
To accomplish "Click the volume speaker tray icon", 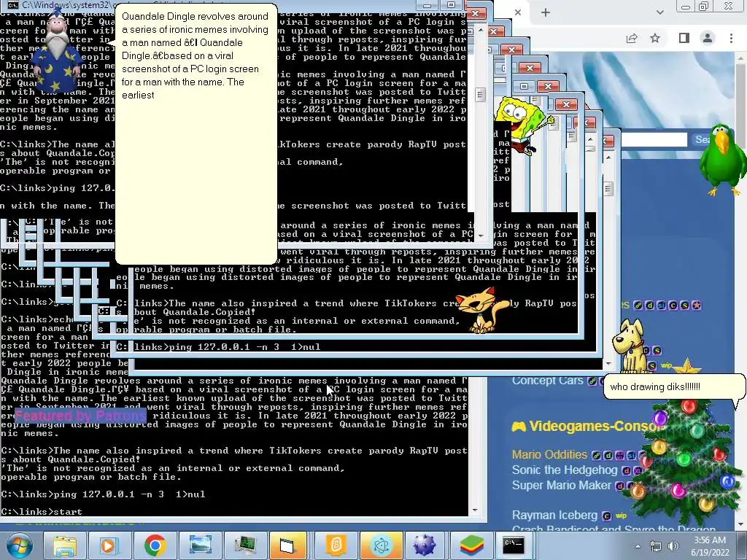I will coord(673,546).
